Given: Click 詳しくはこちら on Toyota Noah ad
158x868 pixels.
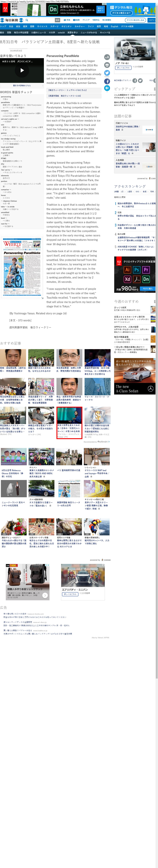Looking at the screenshot, I should coord(123,68).
